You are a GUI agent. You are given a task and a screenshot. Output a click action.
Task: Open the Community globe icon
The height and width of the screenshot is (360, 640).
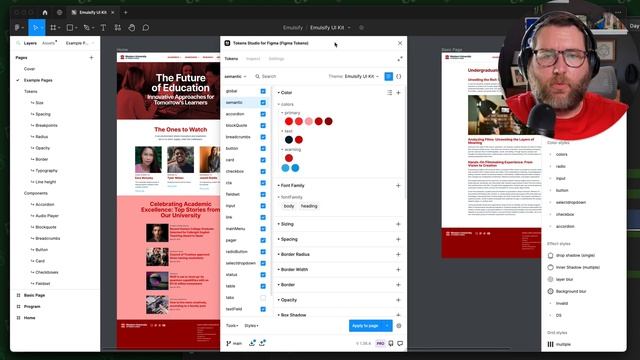tap(60, 13)
